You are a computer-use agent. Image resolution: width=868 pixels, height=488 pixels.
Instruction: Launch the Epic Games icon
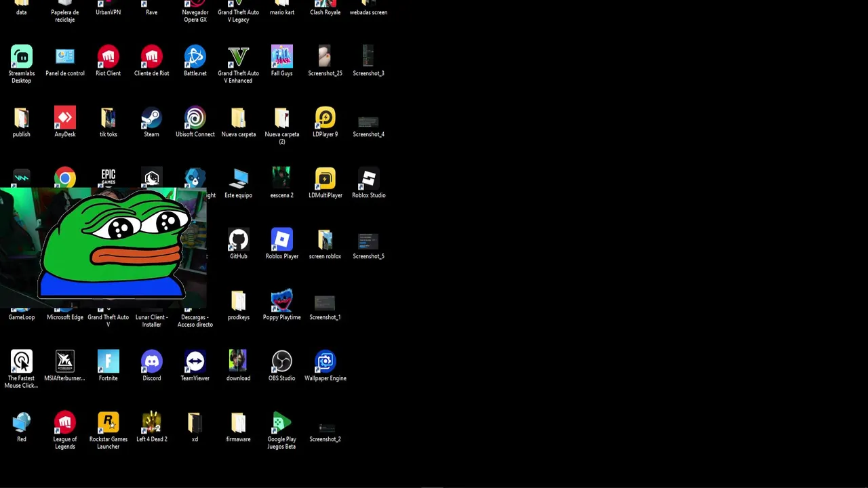coord(108,178)
